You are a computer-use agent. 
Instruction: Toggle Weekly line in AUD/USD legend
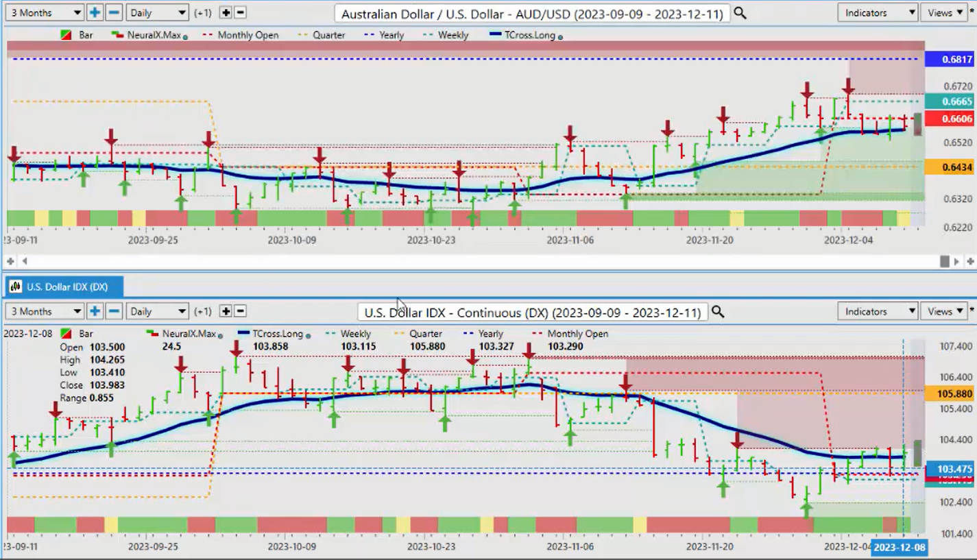(446, 35)
